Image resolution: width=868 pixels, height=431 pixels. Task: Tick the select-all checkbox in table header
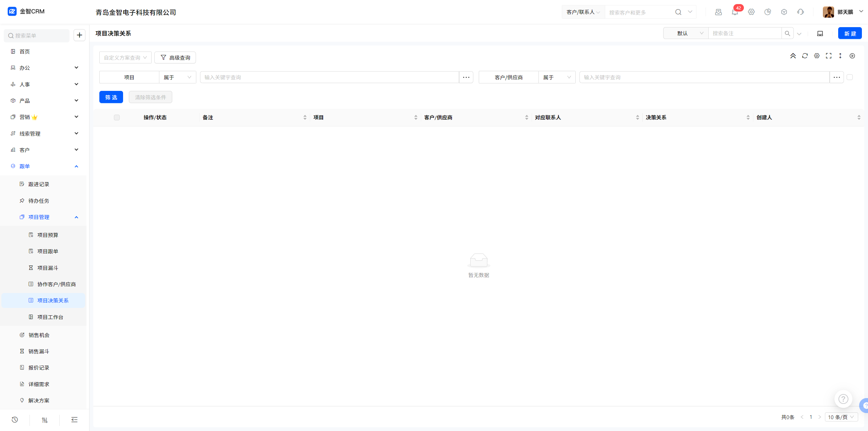pyautogui.click(x=117, y=118)
